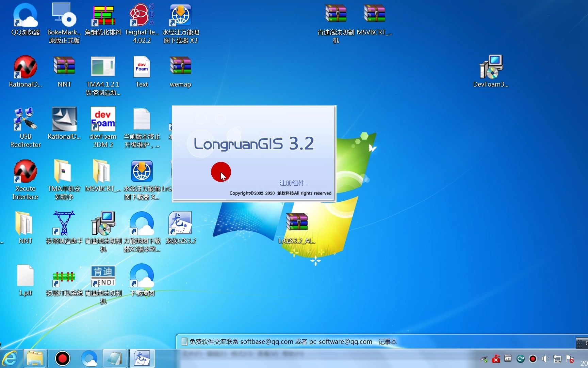This screenshot has height=368, width=588.
Task: Open File Explorer from taskbar
Action: click(35, 358)
